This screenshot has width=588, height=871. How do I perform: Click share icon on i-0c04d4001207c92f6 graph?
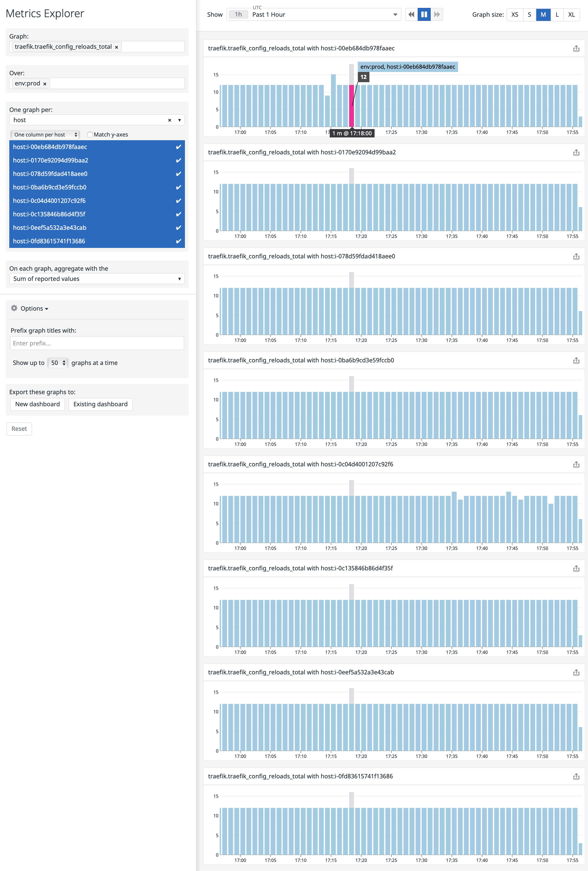coord(576,464)
